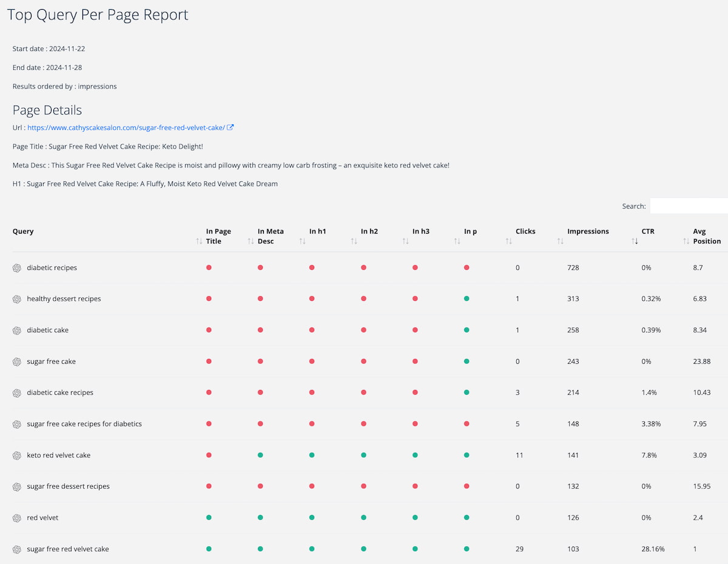This screenshot has height=564, width=728.
Task: Click the 'diabetic cake recipes' query text
Action: 61,393
